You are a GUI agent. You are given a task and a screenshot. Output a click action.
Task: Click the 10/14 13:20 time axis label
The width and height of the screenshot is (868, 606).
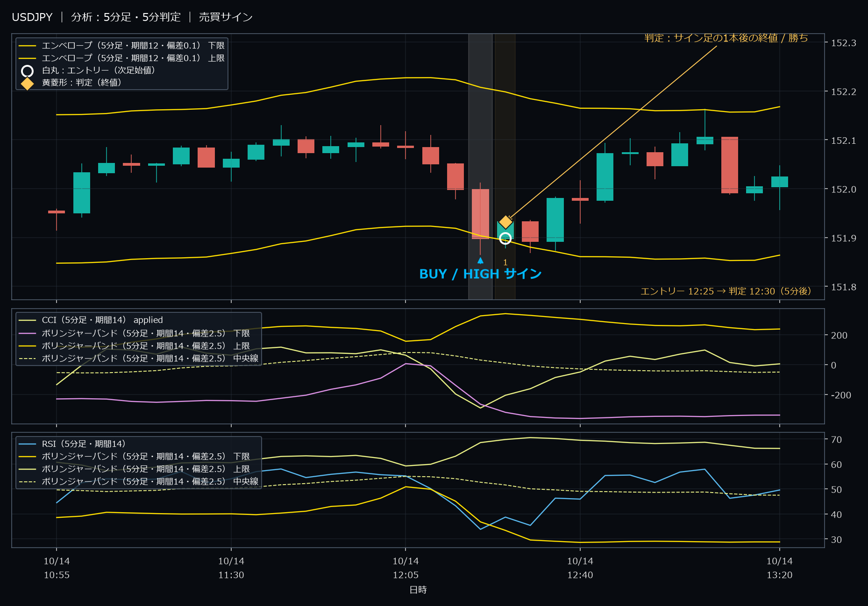click(779, 568)
